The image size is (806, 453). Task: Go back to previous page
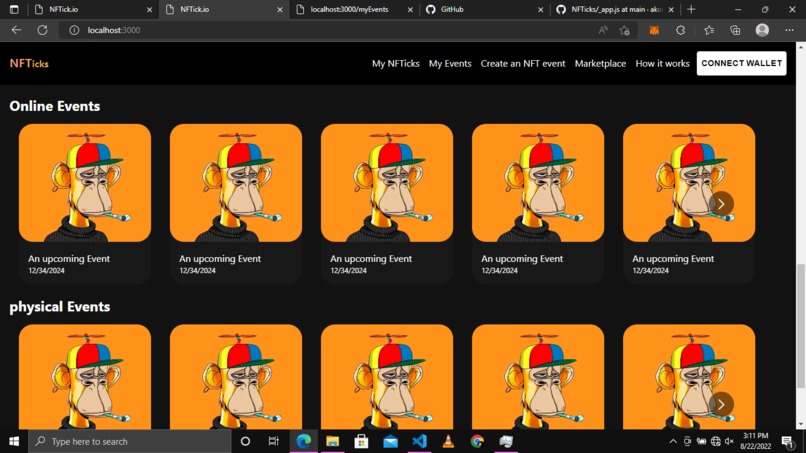pos(16,30)
